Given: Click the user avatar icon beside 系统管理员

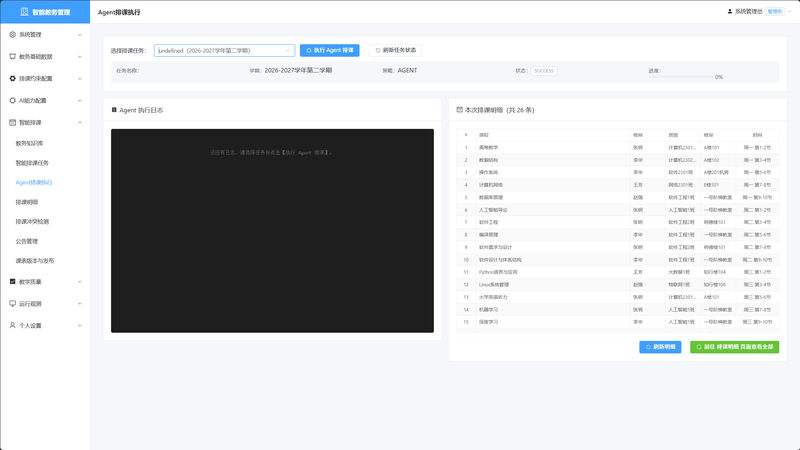Looking at the screenshot, I should pos(730,11).
